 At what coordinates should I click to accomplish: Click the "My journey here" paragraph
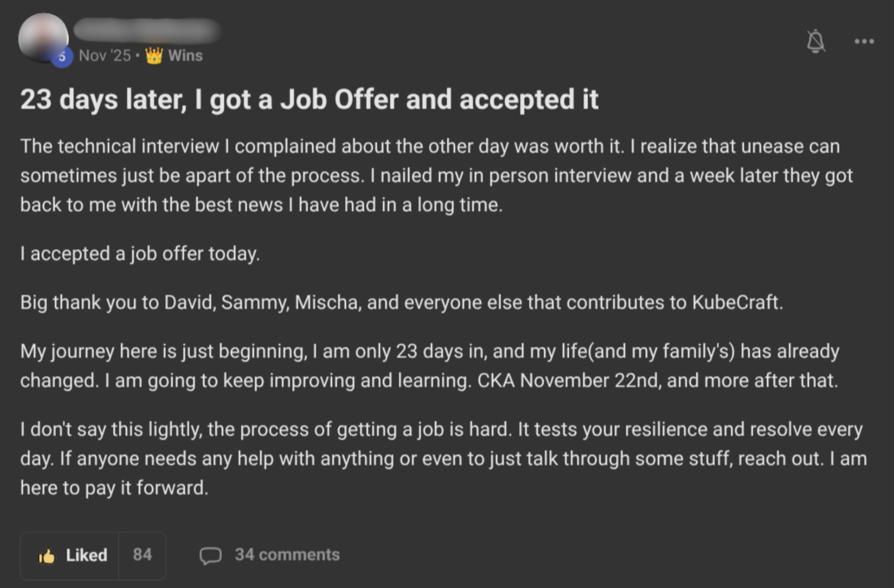point(429,366)
